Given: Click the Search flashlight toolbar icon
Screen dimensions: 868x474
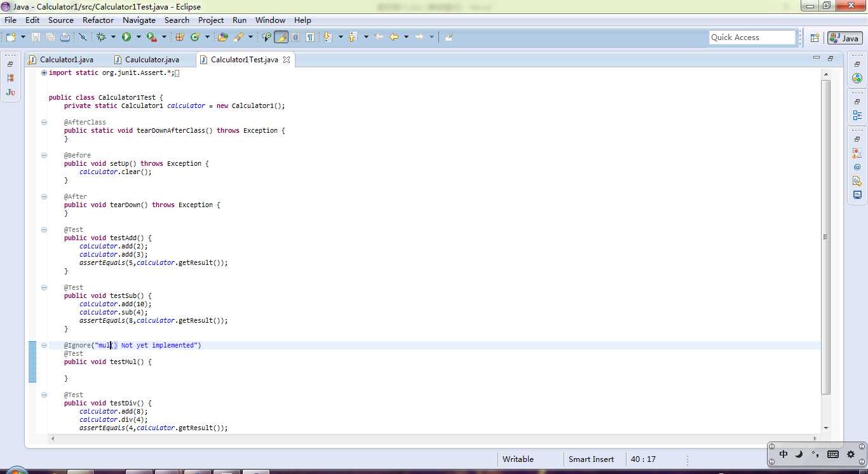Looking at the screenshot, I should point(239,37).
